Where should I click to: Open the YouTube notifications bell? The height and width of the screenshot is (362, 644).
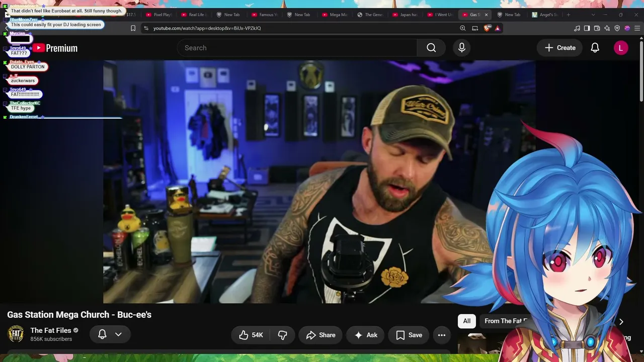pyautogui.click(x=595, y=48)
